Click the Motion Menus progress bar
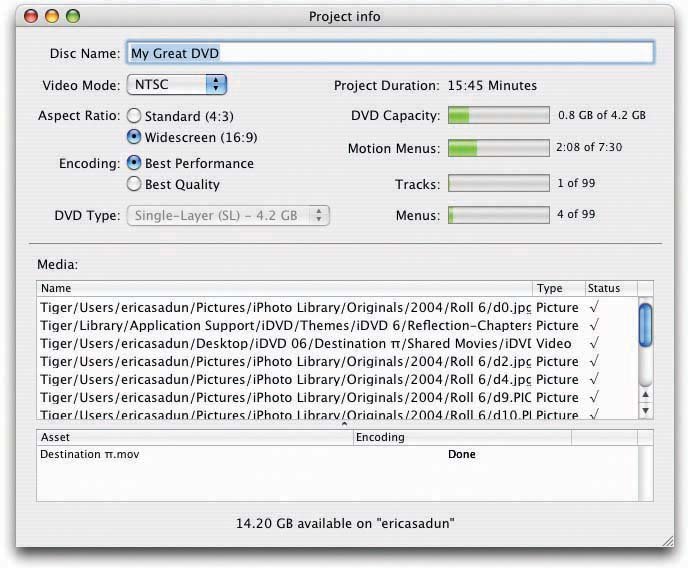This screenshot has height=568, width=688. (x=498, y=149)
